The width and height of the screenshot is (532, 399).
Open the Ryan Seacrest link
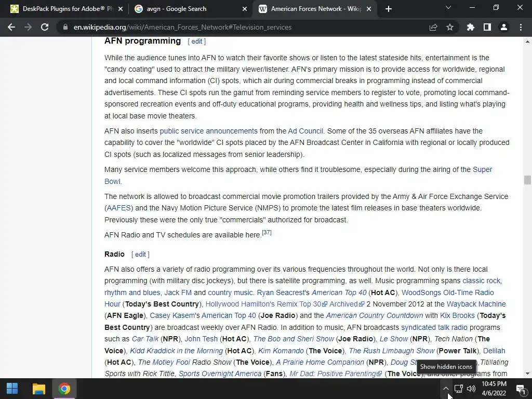click(x=281, y=292)
